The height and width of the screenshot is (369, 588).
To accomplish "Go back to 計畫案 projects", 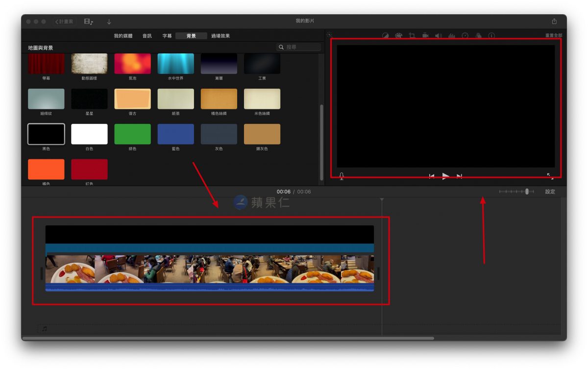I will click(x=64, y=22).
